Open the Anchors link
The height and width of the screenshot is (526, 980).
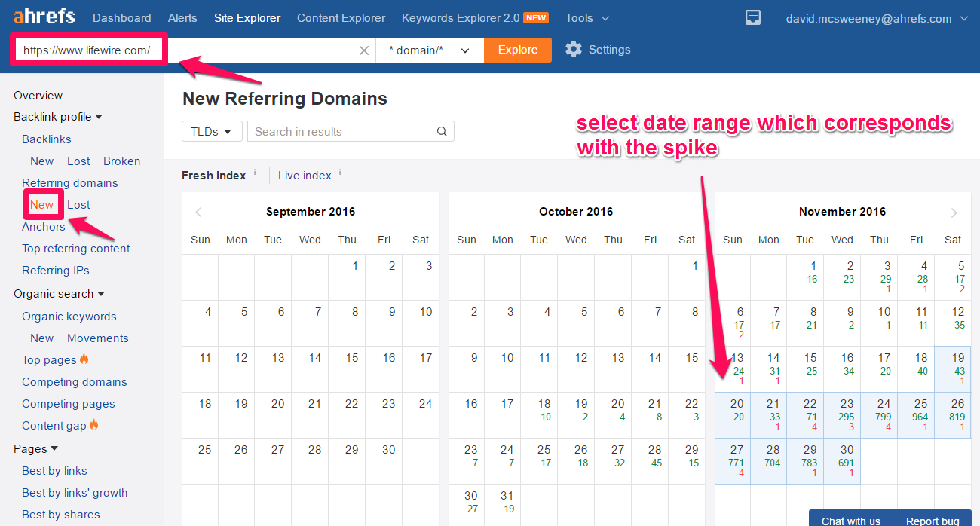point(44,227)
